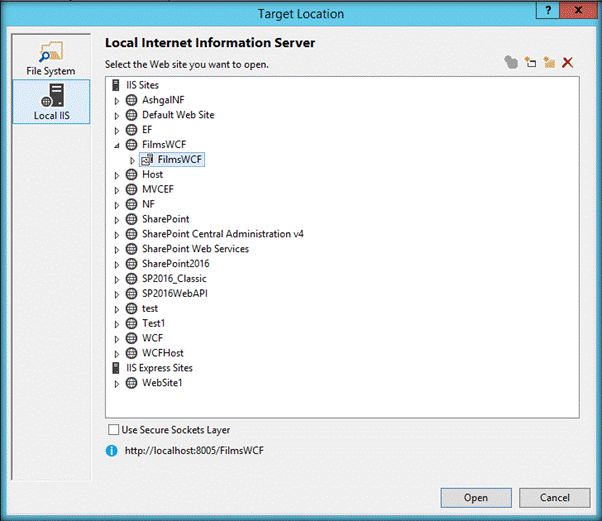
Task: Expand the SharePoint2016 site node
Action: pos(117,265)
